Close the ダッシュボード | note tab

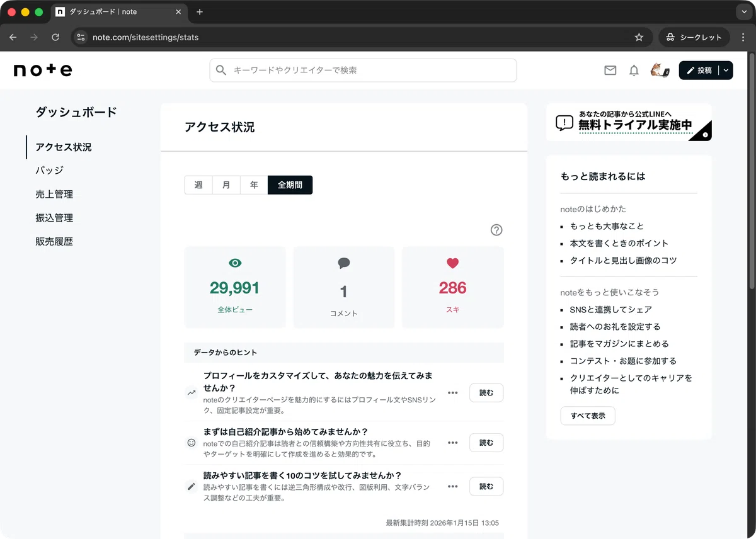click(x=178, y=12)
